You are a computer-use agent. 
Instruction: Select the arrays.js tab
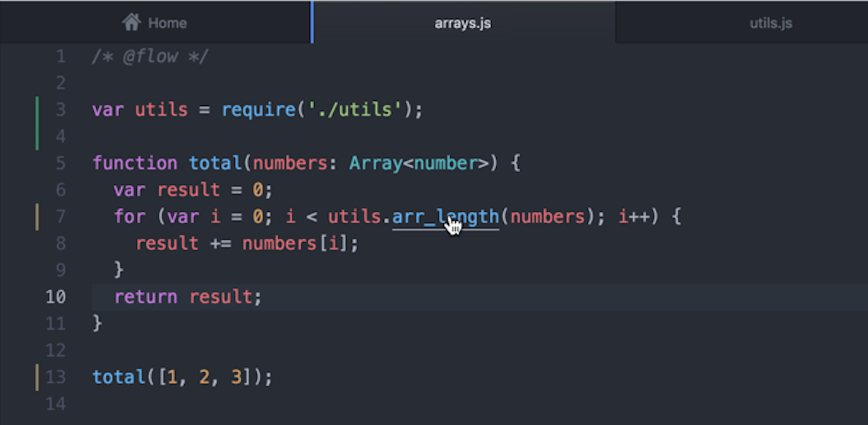(463, 23)
